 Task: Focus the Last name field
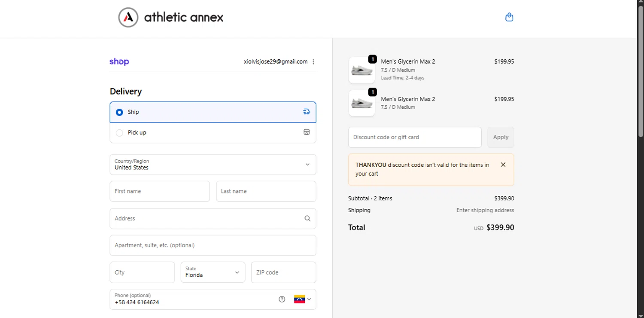click(266, 191)
